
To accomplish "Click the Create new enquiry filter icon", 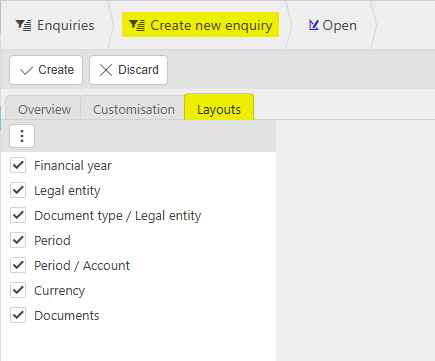I will click(x=137, y=25).
